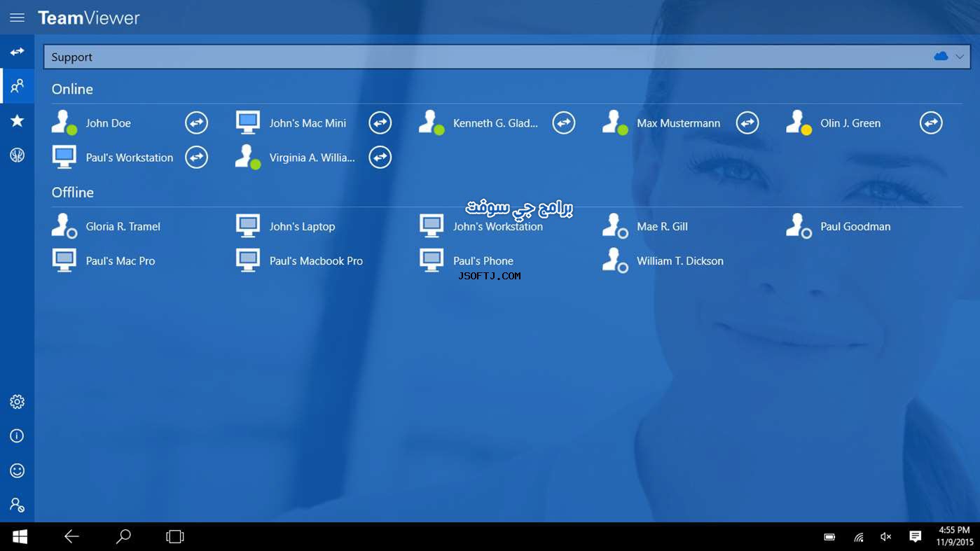Screen dimensions: 980x551
Task: Connect to Paul's Workstation
Action: click(x=197, y=158)
